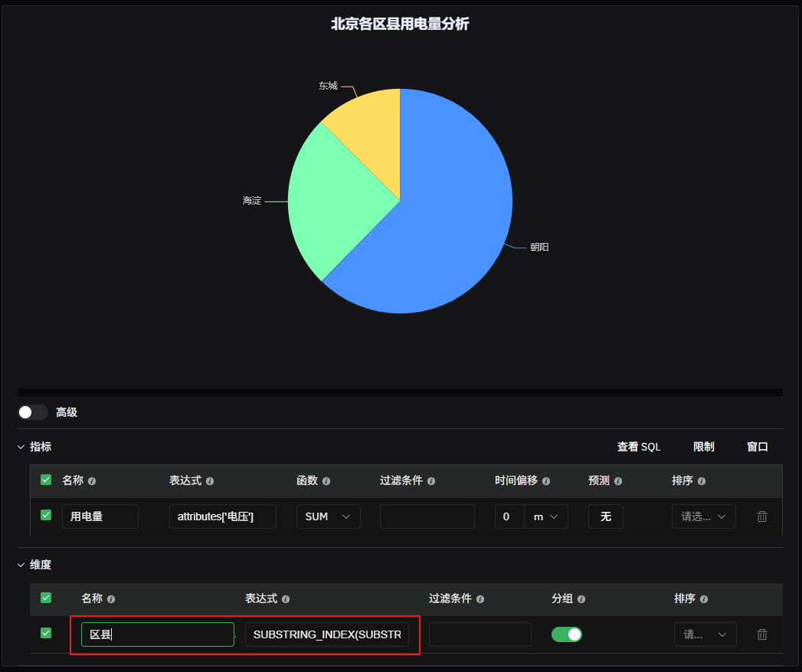Uncheck the 用电量 metric row checkbox
The height and width of the screenshot is (672, 802).
[x=46, y=515]
